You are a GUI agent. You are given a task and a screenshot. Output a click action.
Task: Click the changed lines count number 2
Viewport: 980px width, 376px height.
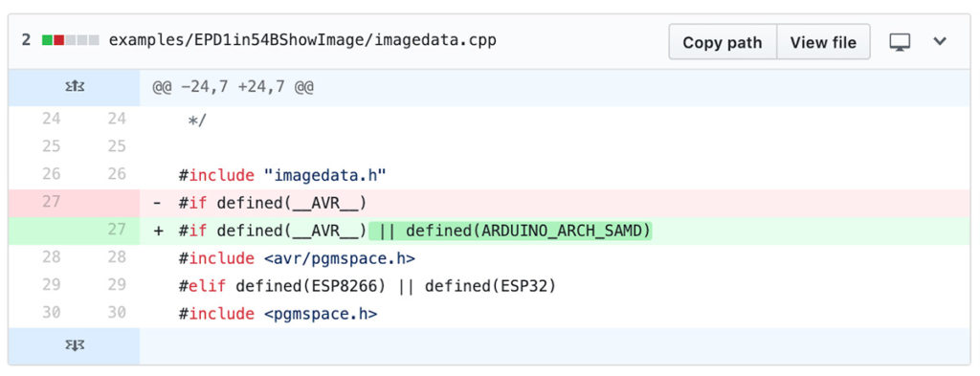pyautogui.click(x=26, y=40)
